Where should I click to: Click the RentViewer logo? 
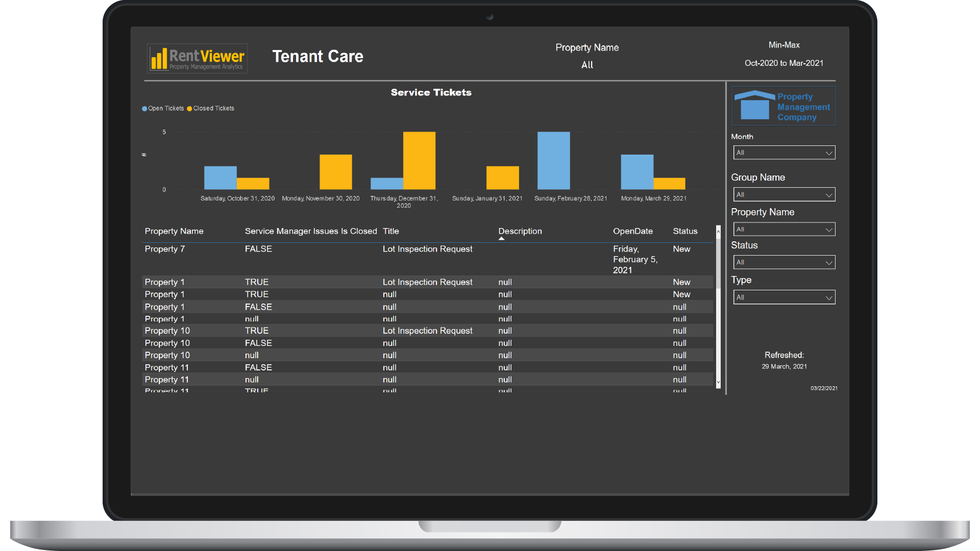point(197,58)
